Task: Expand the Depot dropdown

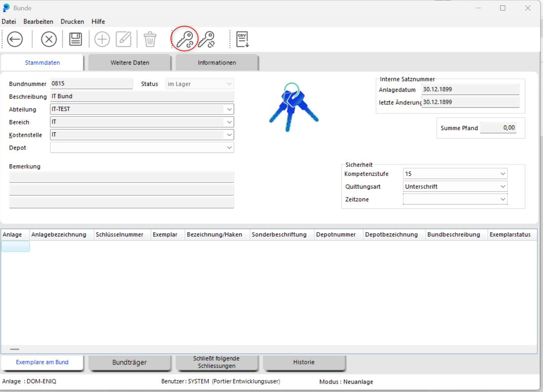Action: 229,147
